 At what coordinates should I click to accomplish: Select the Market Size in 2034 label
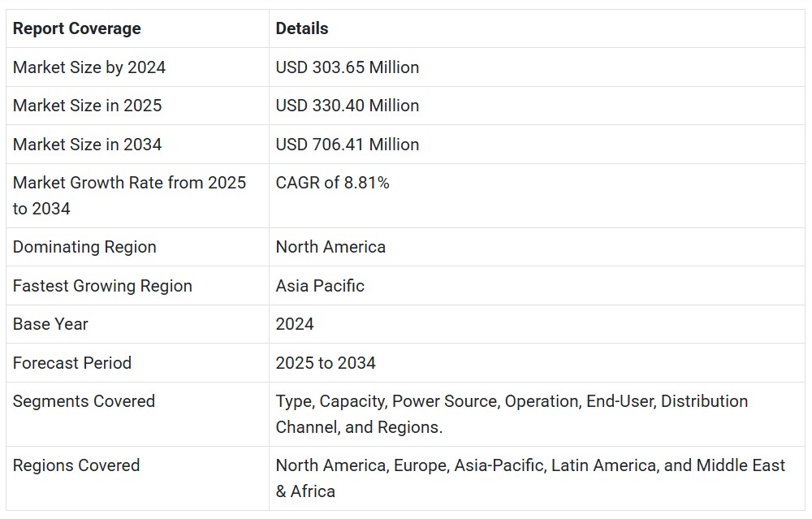coord(87,145)
